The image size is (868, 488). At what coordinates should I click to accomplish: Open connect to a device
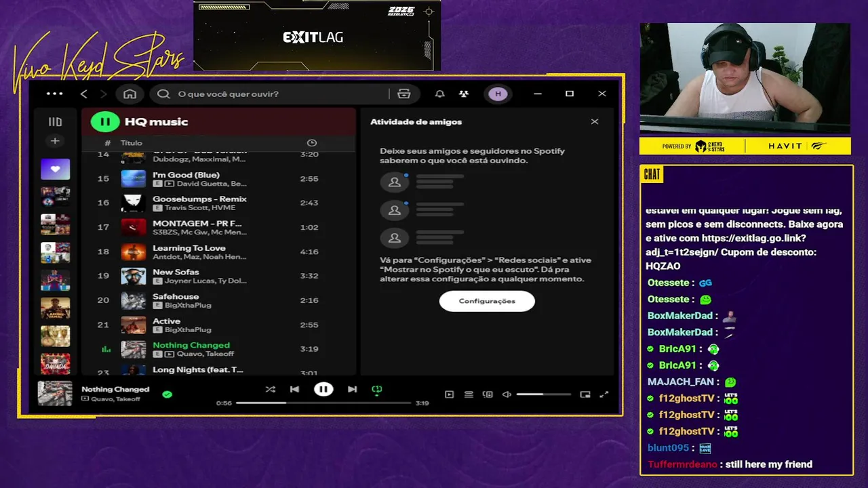point(488,394)
